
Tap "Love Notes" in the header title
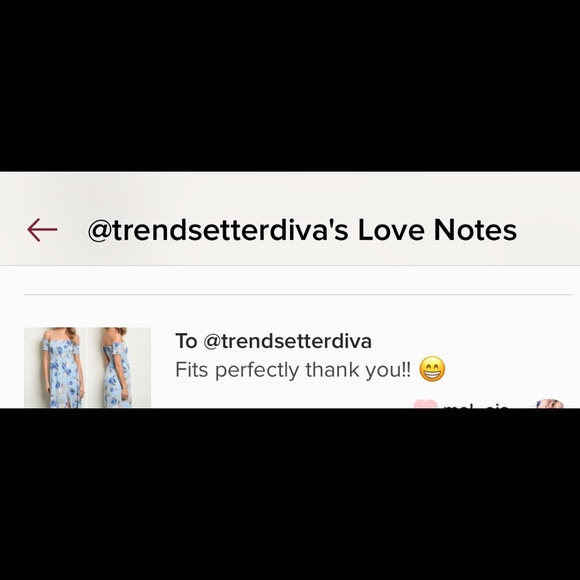coord(437,229)
